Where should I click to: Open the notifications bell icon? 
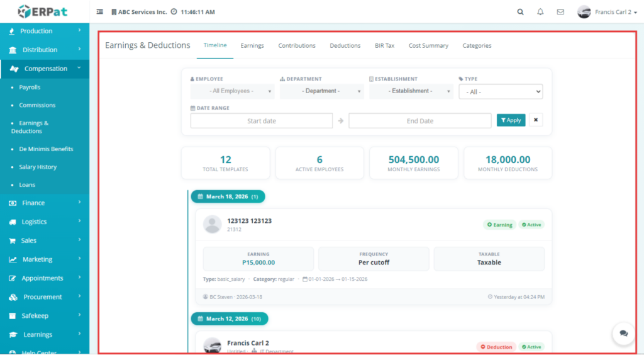(x=540, y=12)
